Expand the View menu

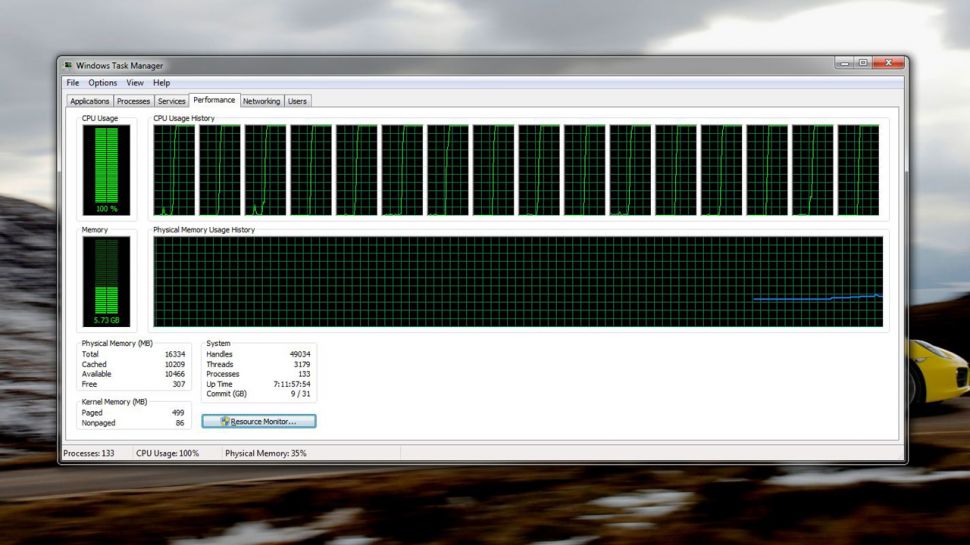pyautogui.click(x=135, y=83)
